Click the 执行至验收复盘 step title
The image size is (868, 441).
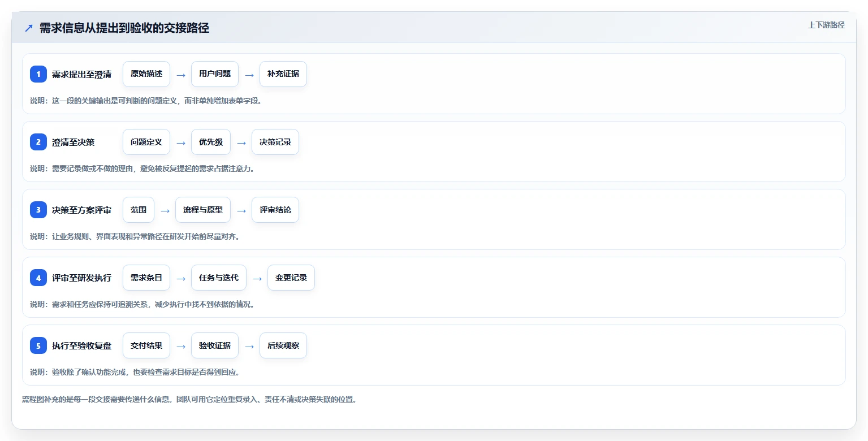(81, 345)
